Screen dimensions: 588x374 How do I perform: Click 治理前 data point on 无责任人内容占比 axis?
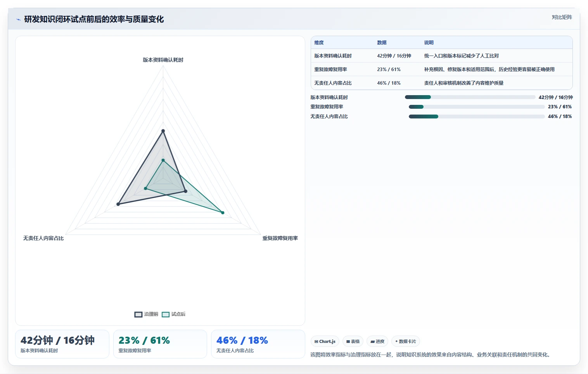click(x=118, y=204)
